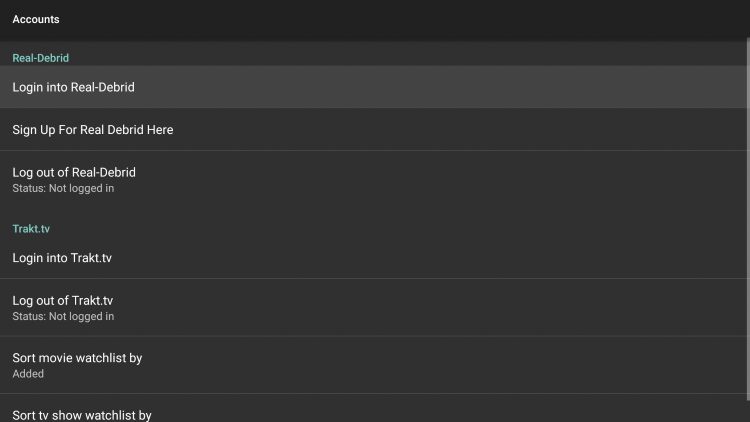
Task: Choose Log out of Real-Debrid
Action: point(373,180)
